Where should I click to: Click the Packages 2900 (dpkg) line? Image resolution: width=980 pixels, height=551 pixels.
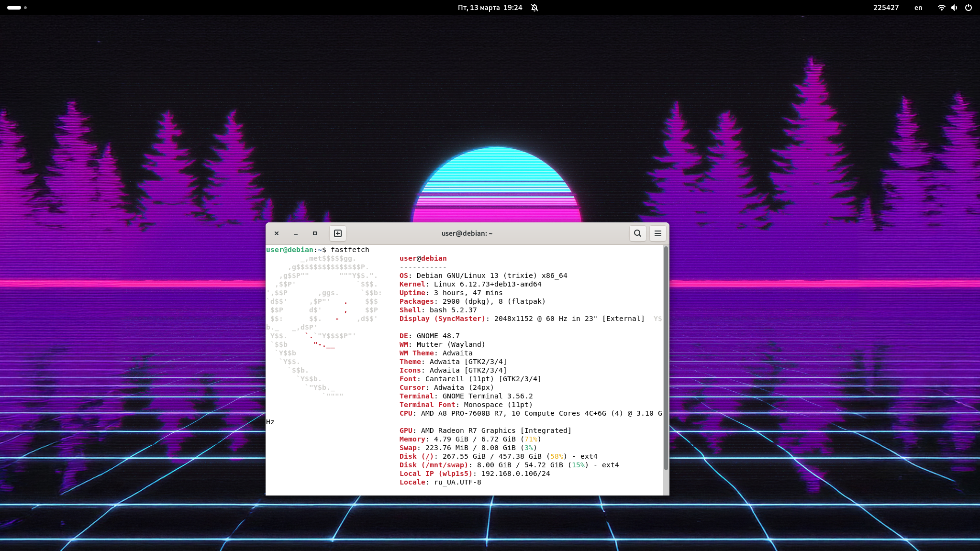click(472, 301)
